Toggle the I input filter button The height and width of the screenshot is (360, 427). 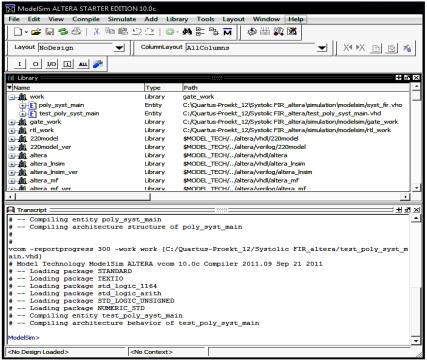(x=19, y=64)
